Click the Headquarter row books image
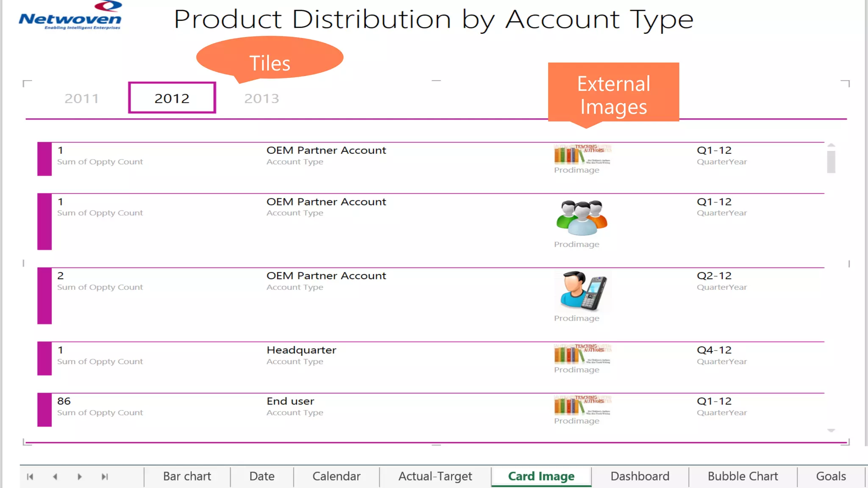This screenshot has height=488, width=868. tap(582, 354)
